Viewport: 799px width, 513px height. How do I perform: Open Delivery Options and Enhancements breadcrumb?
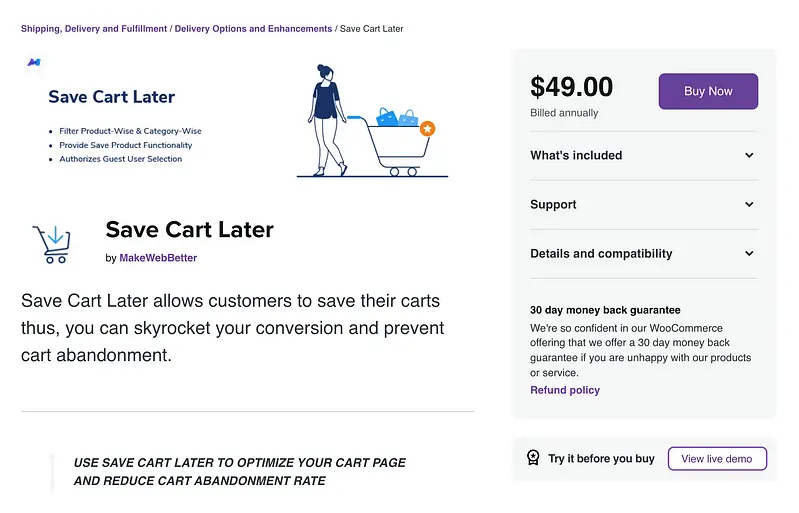[253, 29]
